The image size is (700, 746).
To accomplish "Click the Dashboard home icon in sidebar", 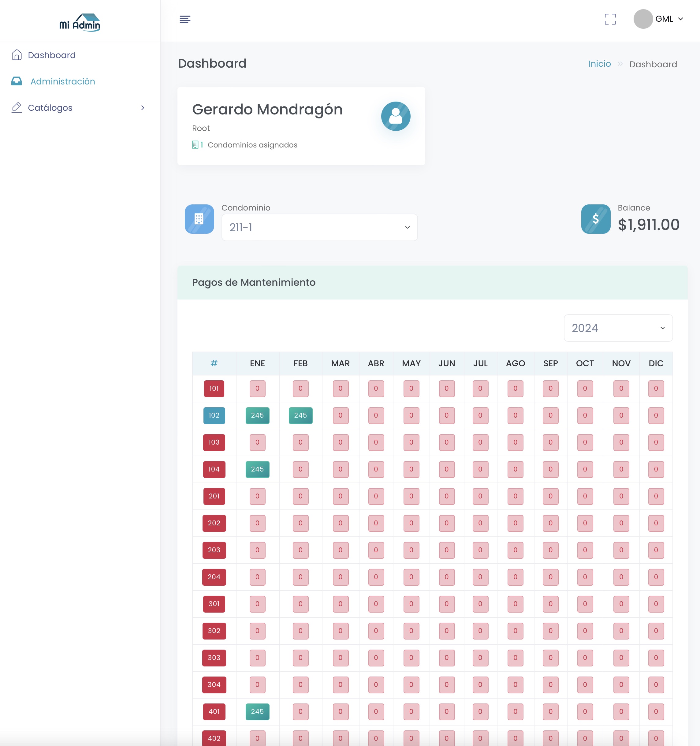I will [17, 55].
